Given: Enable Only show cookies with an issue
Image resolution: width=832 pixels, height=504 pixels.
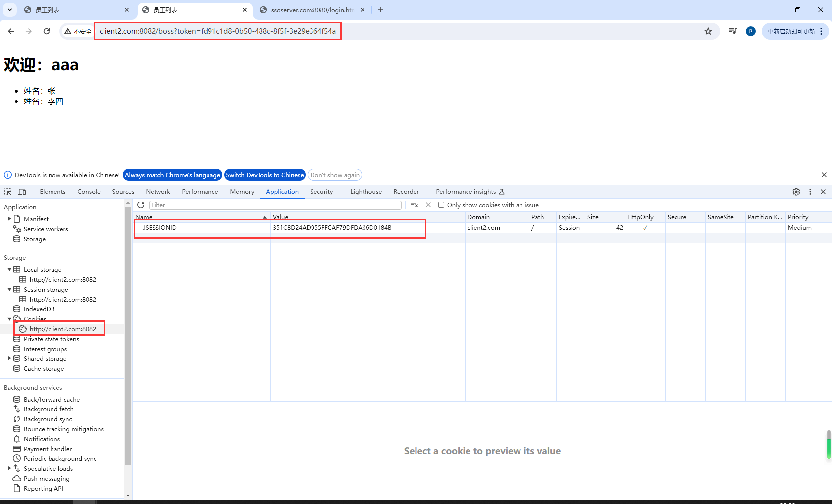Looking at the screenshot, I should point(441,205).
